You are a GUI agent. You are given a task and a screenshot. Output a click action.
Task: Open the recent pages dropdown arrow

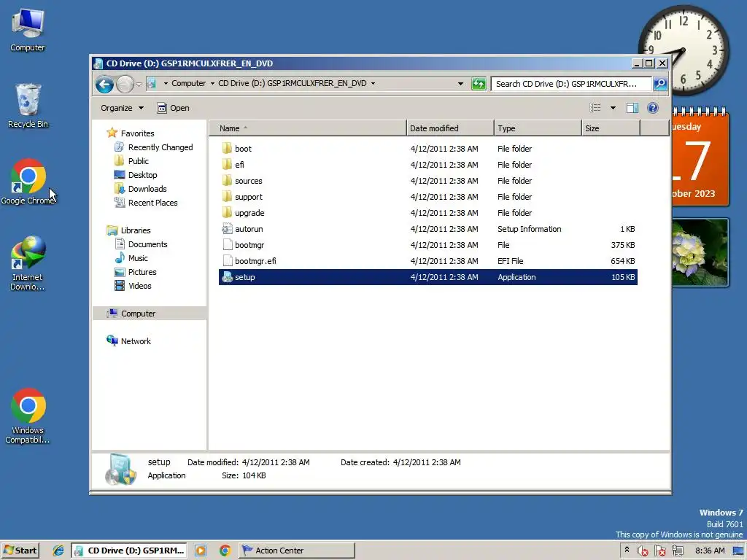[139, 85]
